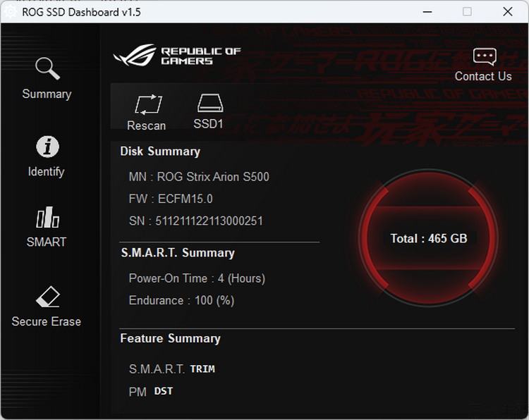529x420 pixels.
Task: Click the 'S.M.A.R.T.' feature label
Action: tap(157, 369)
